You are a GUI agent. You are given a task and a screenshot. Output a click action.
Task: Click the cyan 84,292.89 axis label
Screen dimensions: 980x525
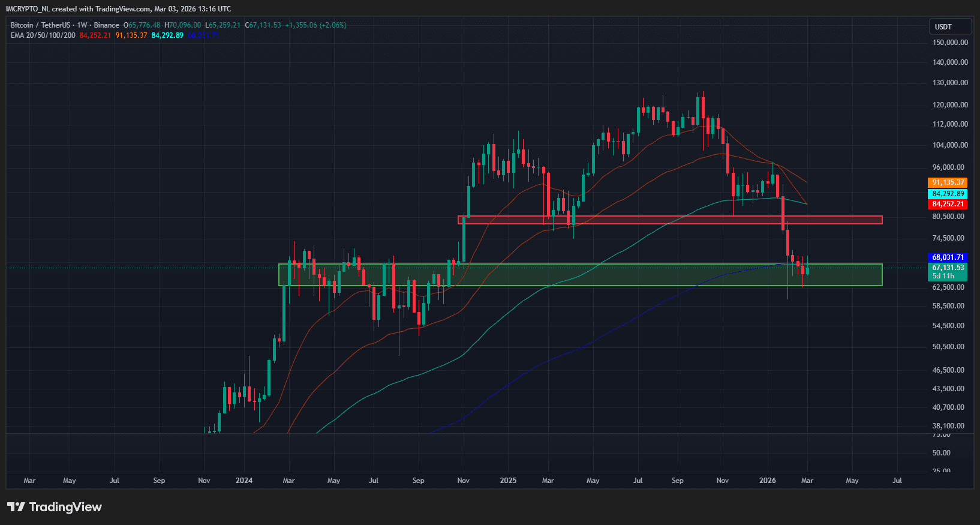point(948,194)
